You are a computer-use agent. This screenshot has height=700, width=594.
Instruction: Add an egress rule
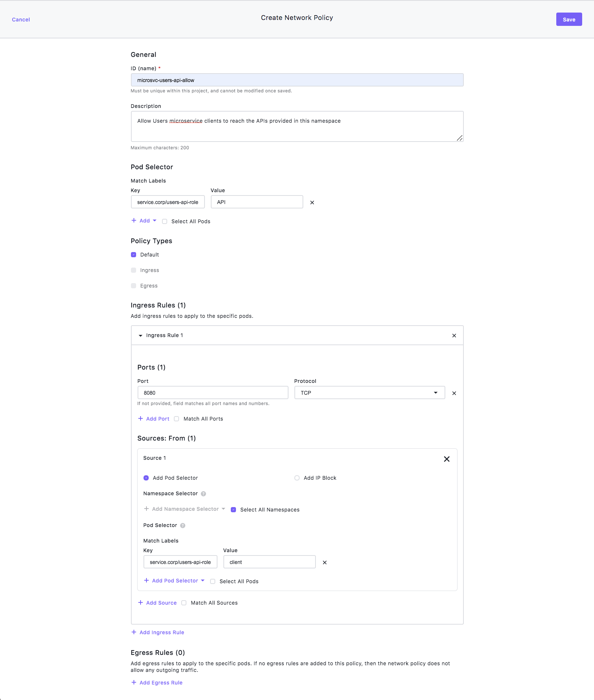tap(157, 683)
